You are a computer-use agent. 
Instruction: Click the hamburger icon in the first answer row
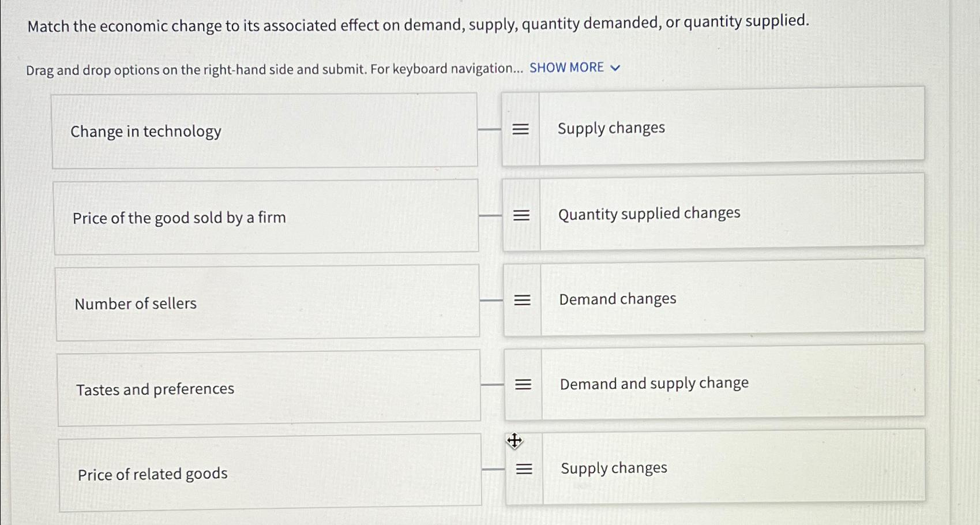coord(521,129)
